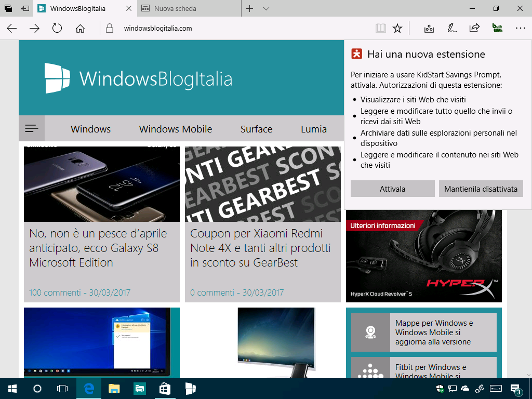Refresh the current page
Screen dimensions: 532x399
tap(57, 28)
